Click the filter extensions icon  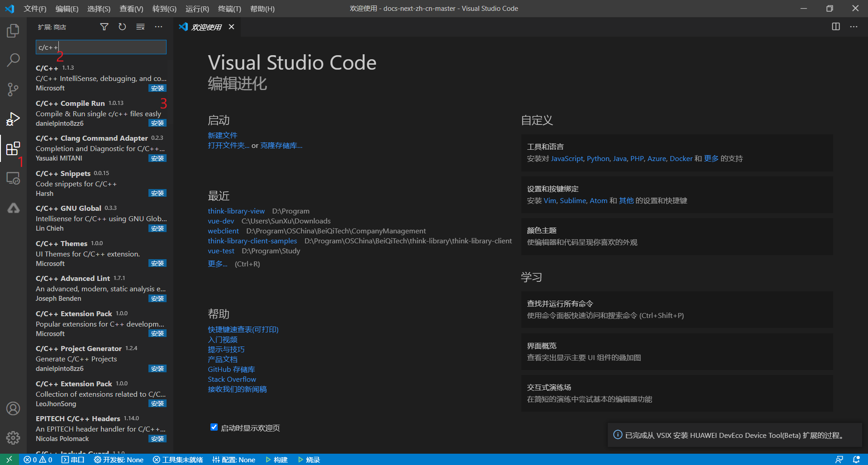coord(104,27)
